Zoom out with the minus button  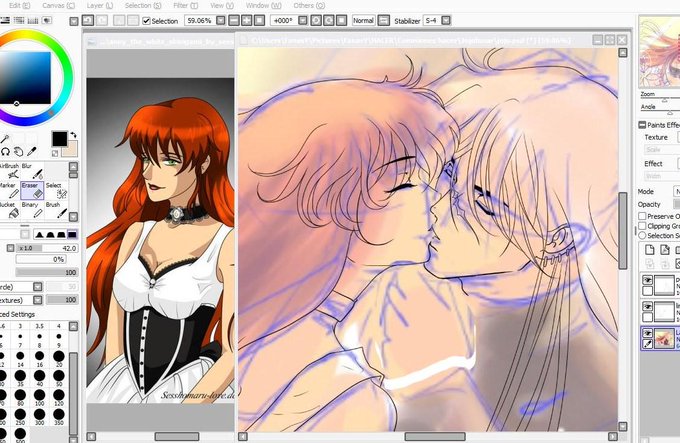tap(234, 20)
